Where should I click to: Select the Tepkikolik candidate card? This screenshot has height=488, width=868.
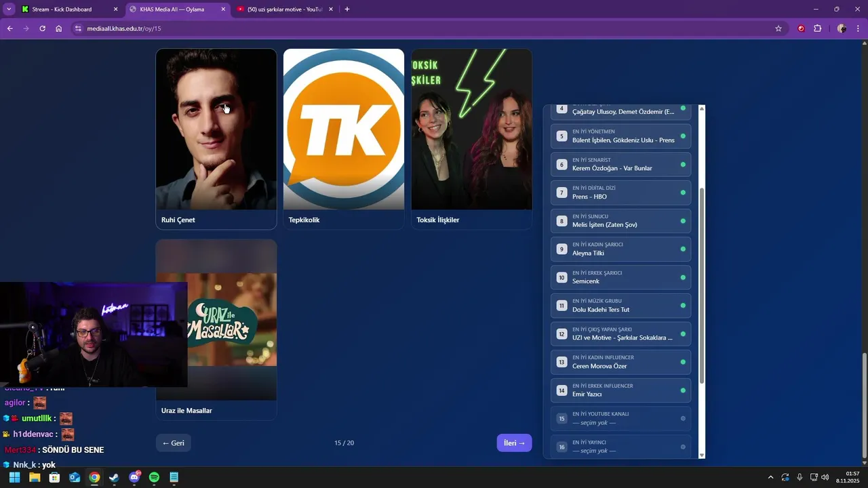click(344, 139)
